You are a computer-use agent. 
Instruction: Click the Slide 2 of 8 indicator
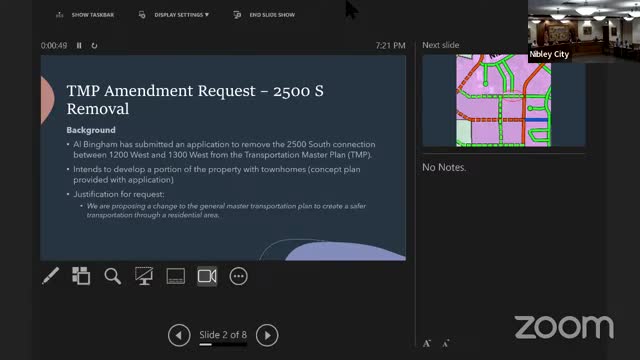click(223, 335)
